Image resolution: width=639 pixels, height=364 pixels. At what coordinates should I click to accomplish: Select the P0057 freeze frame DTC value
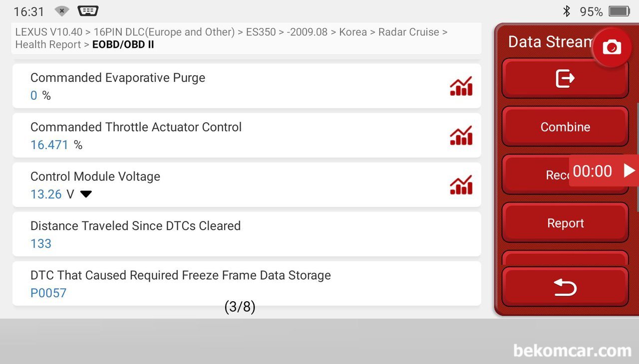click(x=48, y=293)
